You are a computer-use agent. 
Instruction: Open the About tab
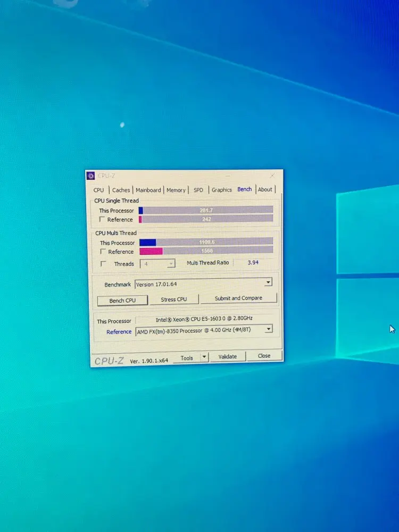point(265,189)
